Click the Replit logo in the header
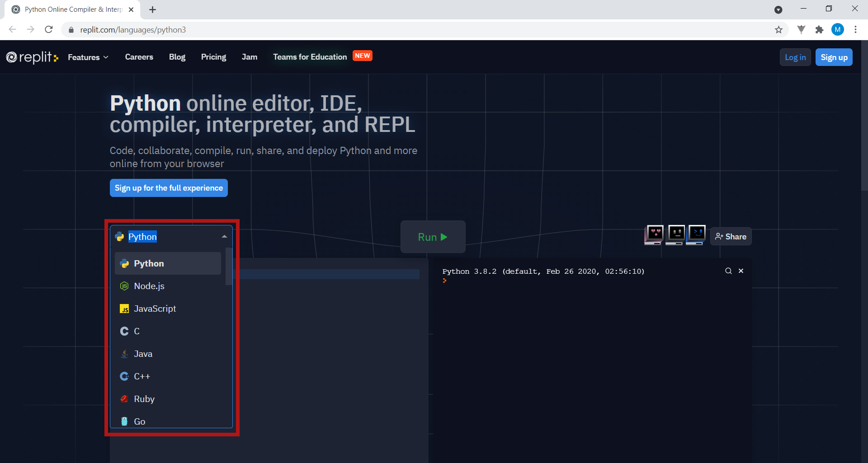This screenshot has height=463, width=868. [32, 57]
